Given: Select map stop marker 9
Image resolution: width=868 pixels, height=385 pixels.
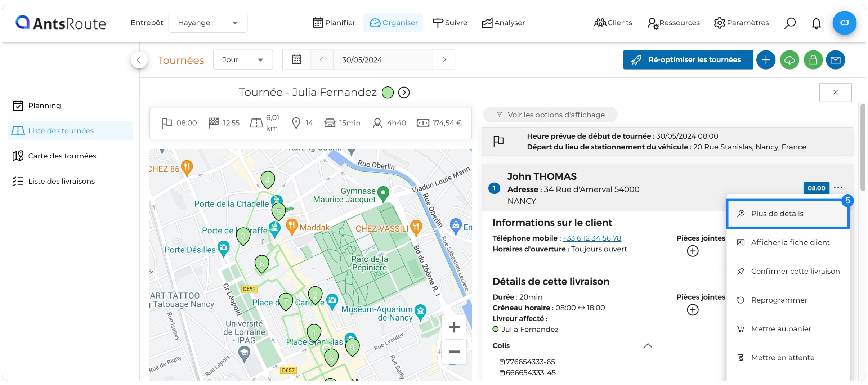Looking at the screenshot, I should click(352, 348).
